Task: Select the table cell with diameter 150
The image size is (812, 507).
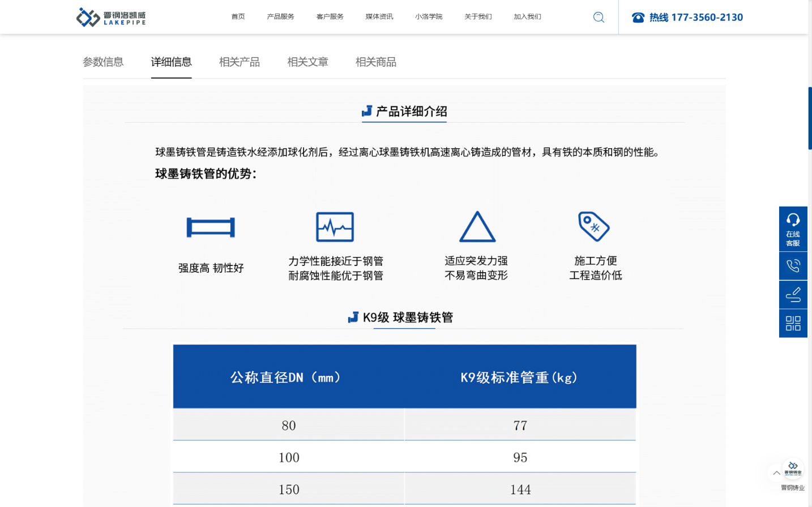Action: tap(289, 489)
